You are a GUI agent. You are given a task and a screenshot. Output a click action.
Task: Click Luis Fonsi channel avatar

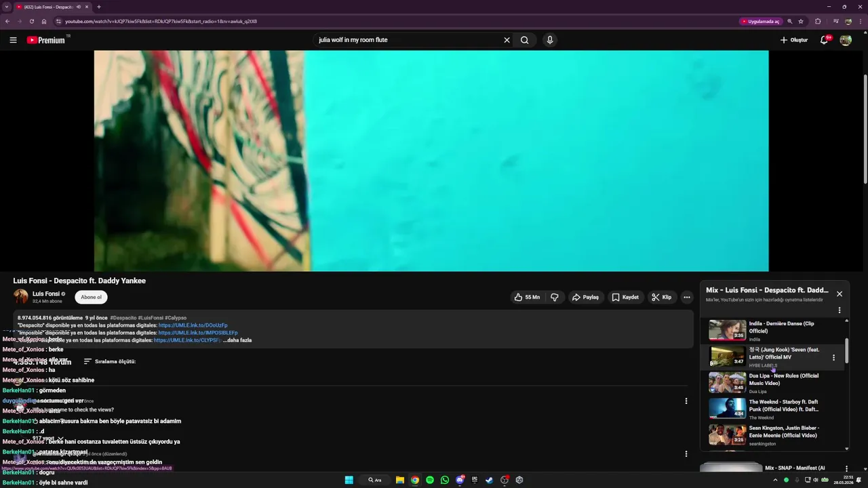(x=21, y=296)
